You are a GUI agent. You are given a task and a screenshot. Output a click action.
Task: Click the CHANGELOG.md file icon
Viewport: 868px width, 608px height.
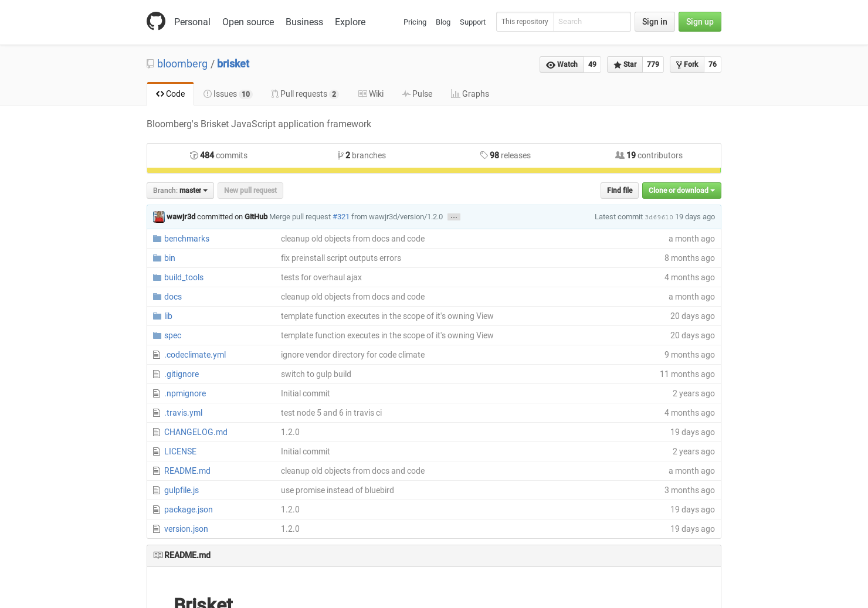[x=157, y=432]
